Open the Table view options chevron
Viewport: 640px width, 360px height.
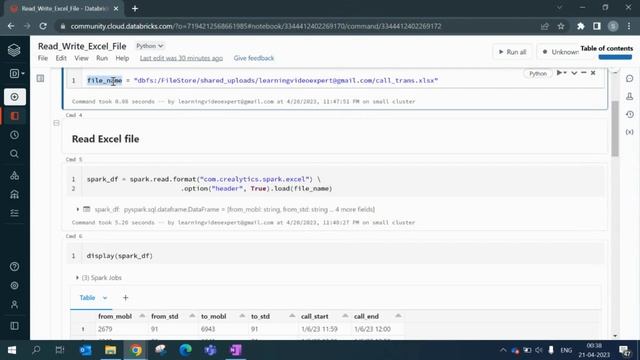pyautogui.click(x=105, y=298)
